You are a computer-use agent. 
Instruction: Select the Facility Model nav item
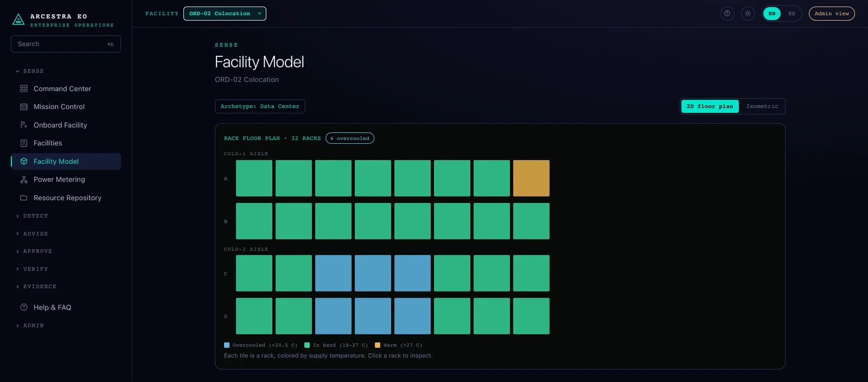coord(66,161)
